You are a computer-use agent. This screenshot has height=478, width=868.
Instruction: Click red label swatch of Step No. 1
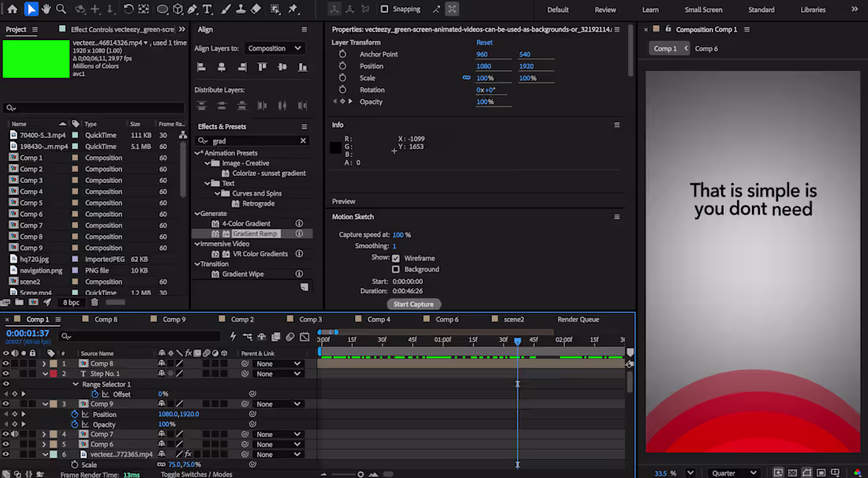(x=53, y=374)
